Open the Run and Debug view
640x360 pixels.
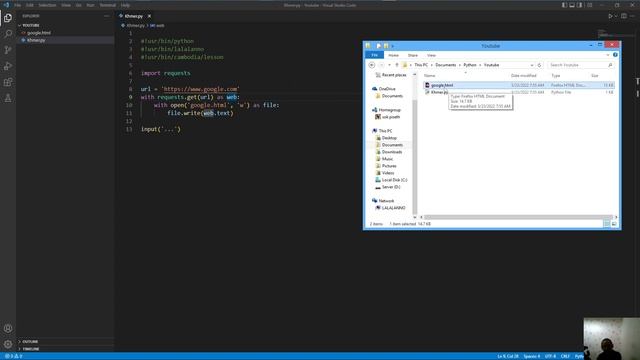click(8, 66)
